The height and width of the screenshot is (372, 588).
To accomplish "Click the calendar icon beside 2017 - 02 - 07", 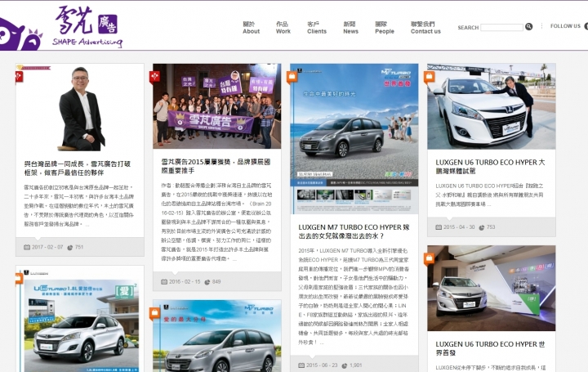I will tap(27, 248).
